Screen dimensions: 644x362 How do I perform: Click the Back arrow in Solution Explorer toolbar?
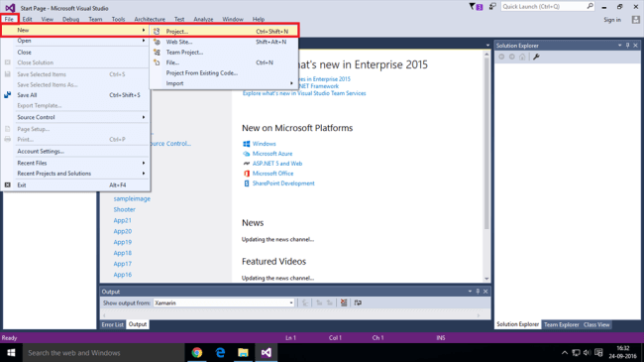coord(501,57)
